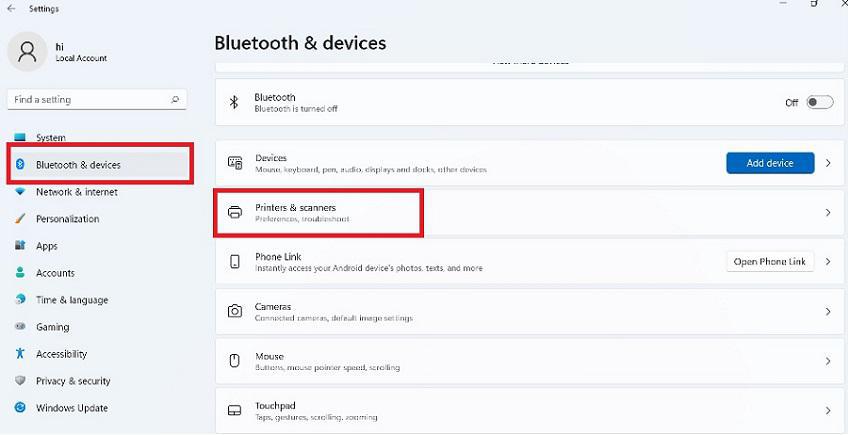Click the back arrow next to Settings
Image resolution: width=848 pixels, height=435 pixels.
[11, 9]
